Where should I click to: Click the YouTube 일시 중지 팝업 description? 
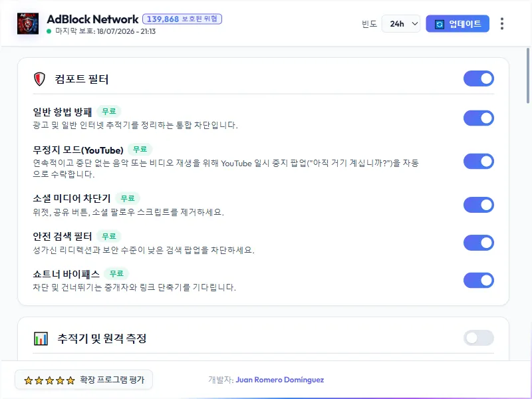click(225, 169)
